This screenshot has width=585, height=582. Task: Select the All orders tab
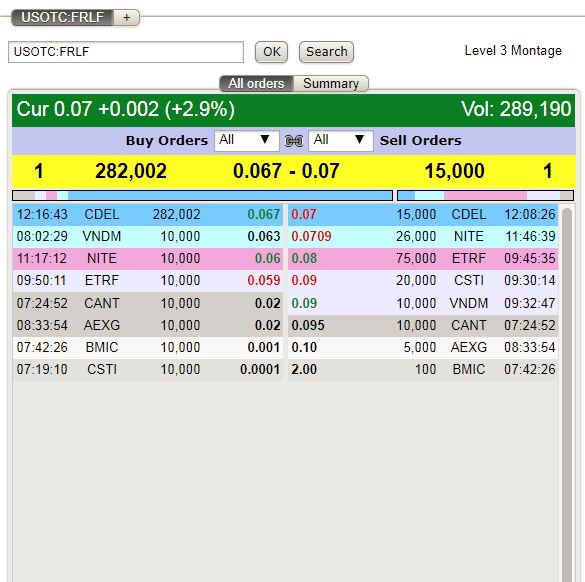[x=256, y=84]
